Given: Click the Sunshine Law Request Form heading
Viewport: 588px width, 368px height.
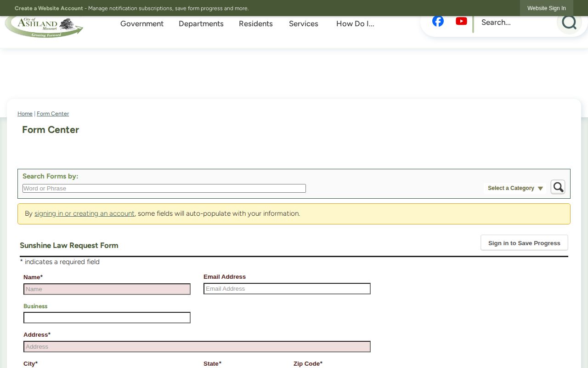Looking at the screenshot, I should (69, 246).
